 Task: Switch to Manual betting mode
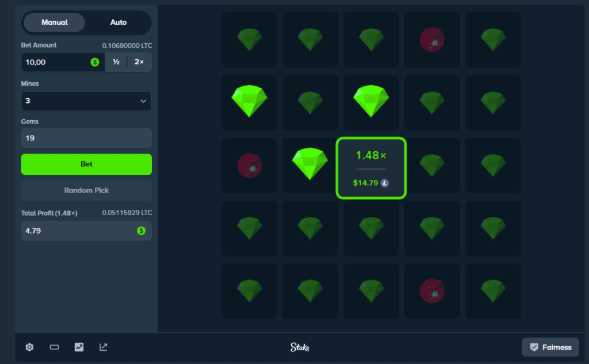(55, 22)
